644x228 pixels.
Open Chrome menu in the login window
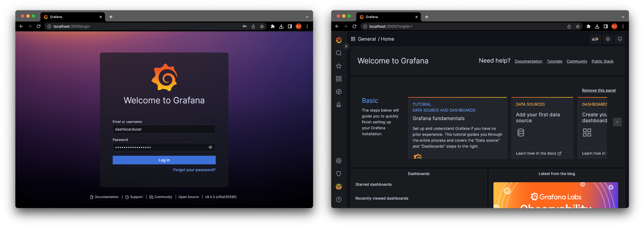[x=307, y=26]
